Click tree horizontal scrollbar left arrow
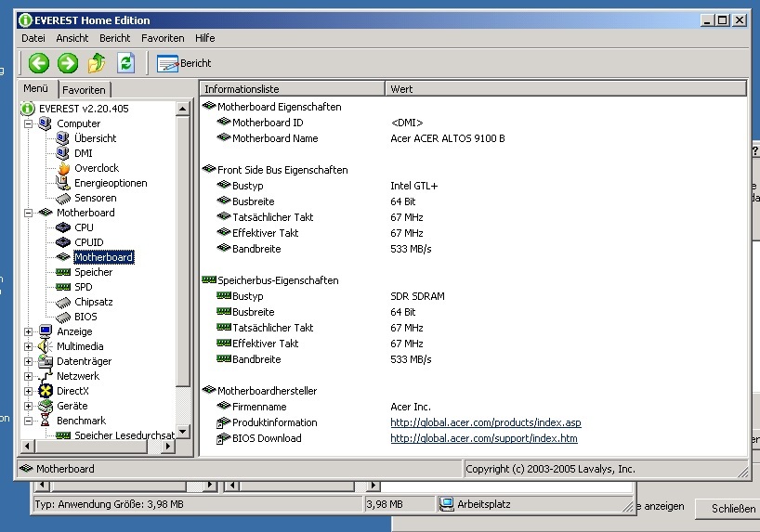This screenshot has width=760, height=532. pyautogui.click(x=27, y=447)
